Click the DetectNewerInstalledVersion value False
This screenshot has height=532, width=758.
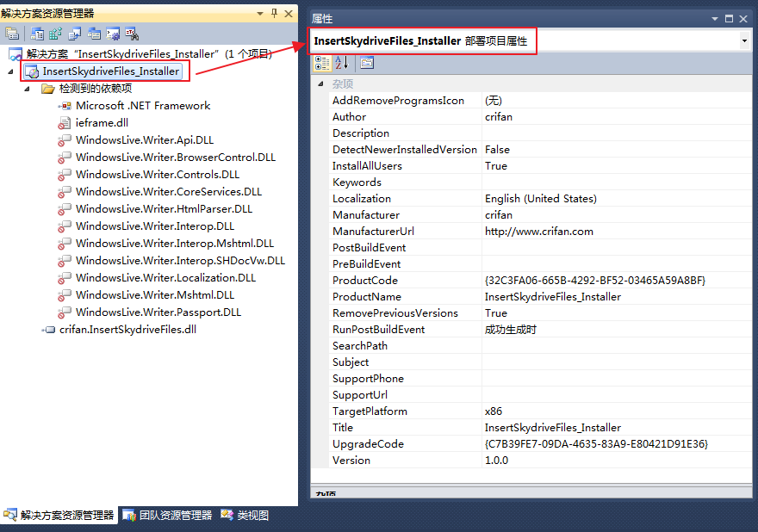[497, 150]
